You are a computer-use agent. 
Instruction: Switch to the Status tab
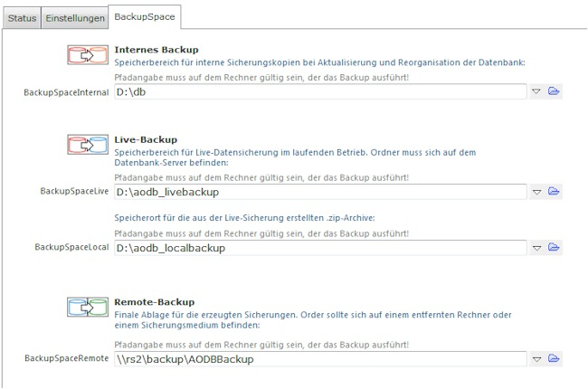(x=22, y=18)
